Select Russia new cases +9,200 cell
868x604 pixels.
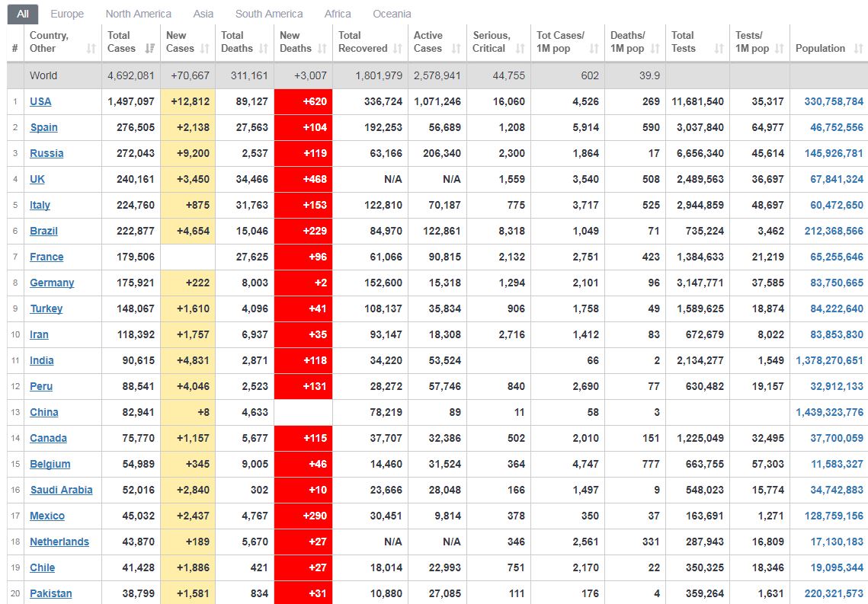[x=188, y=153]
